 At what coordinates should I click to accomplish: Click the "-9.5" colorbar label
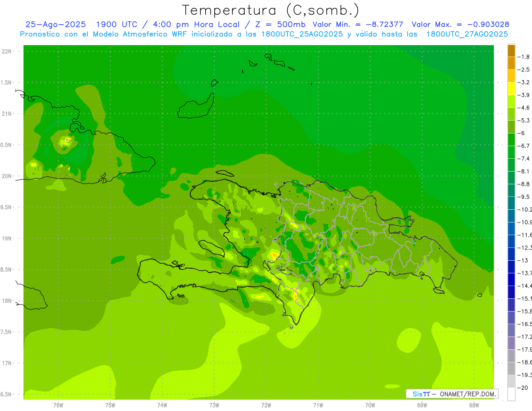524,196
